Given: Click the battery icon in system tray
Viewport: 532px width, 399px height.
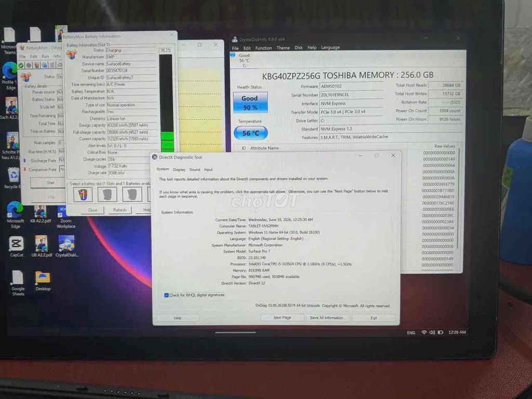Looking at the screenshot, I should point(441,332).
